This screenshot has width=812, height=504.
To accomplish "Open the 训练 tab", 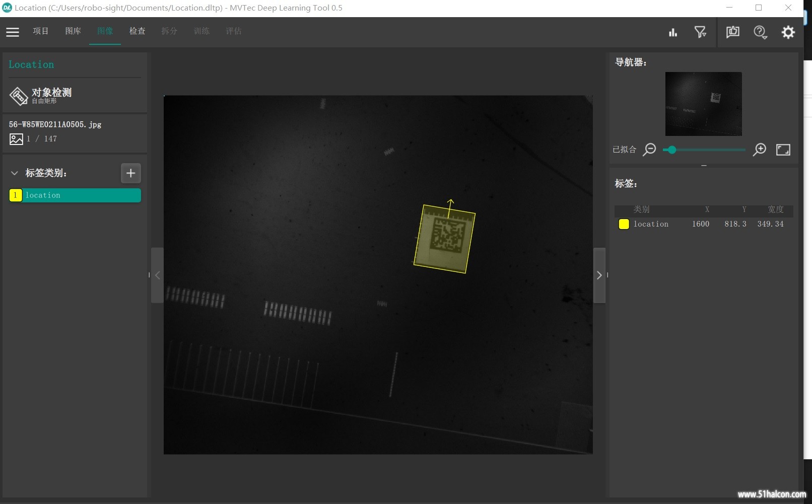I will click(x=201, y=31).
